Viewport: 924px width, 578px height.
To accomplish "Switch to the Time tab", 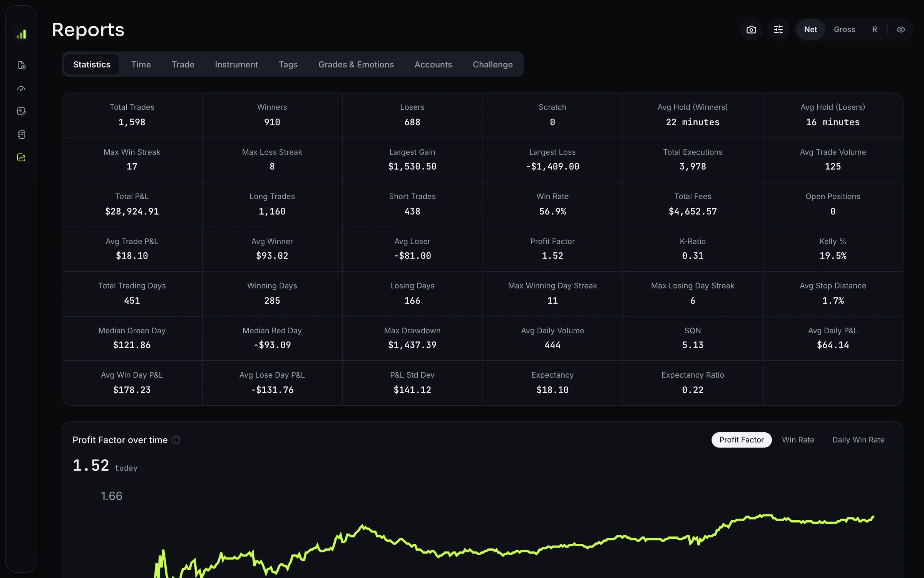I will (x=141, y=64).
